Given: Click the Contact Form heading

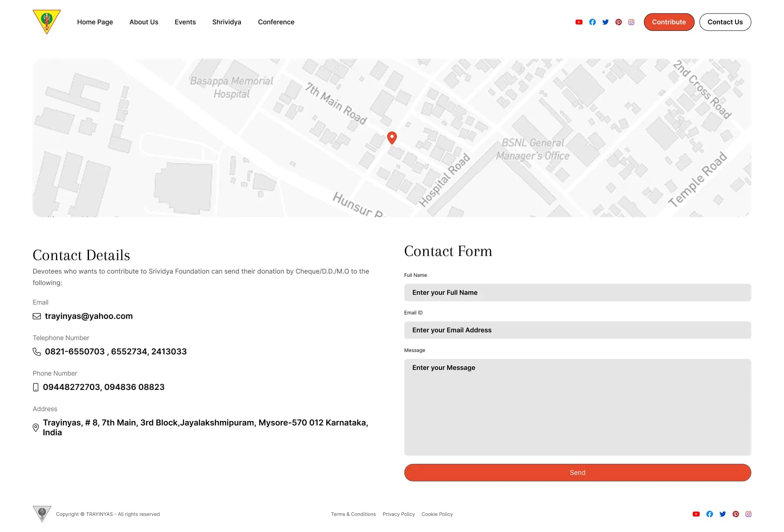Looking at the screenshot, I should [448, 251].
